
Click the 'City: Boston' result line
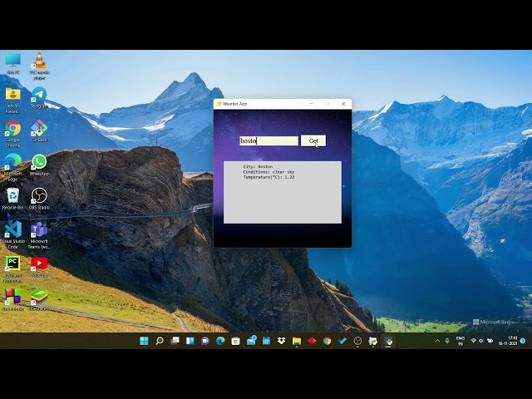click(258, 166)
